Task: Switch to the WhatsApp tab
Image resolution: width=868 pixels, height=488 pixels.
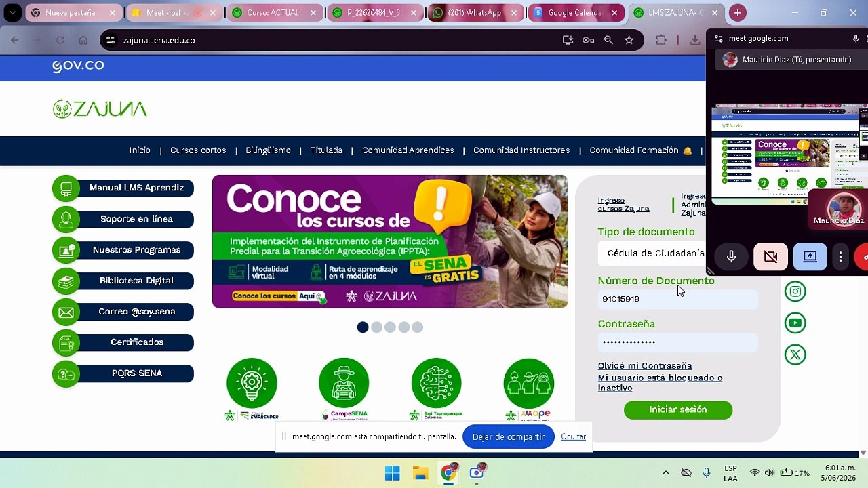Action: 475,12
